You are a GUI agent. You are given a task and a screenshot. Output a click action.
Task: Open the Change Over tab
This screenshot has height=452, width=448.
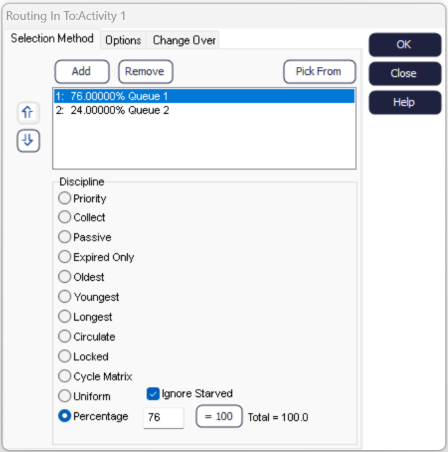point(184,40)
